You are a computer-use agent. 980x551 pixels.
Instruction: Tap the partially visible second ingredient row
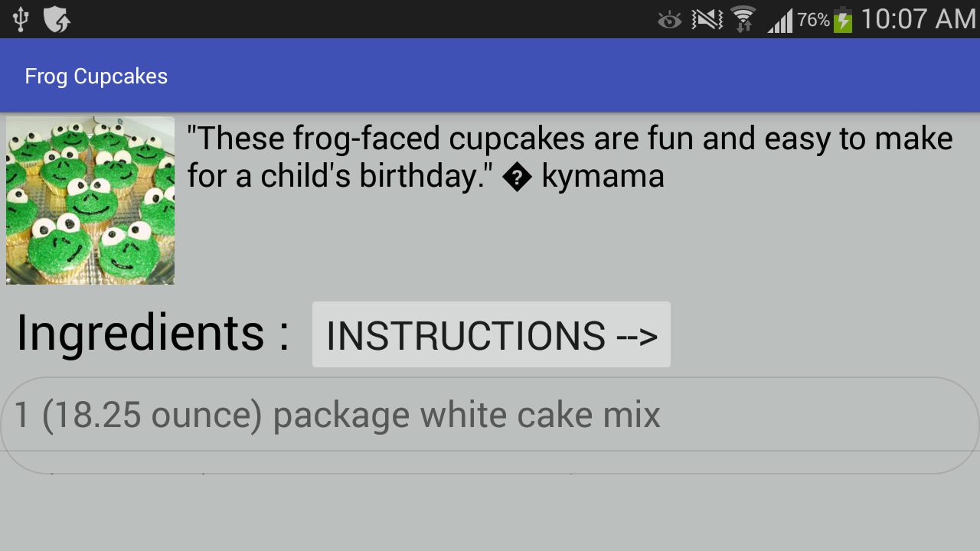tap(490, 464)
